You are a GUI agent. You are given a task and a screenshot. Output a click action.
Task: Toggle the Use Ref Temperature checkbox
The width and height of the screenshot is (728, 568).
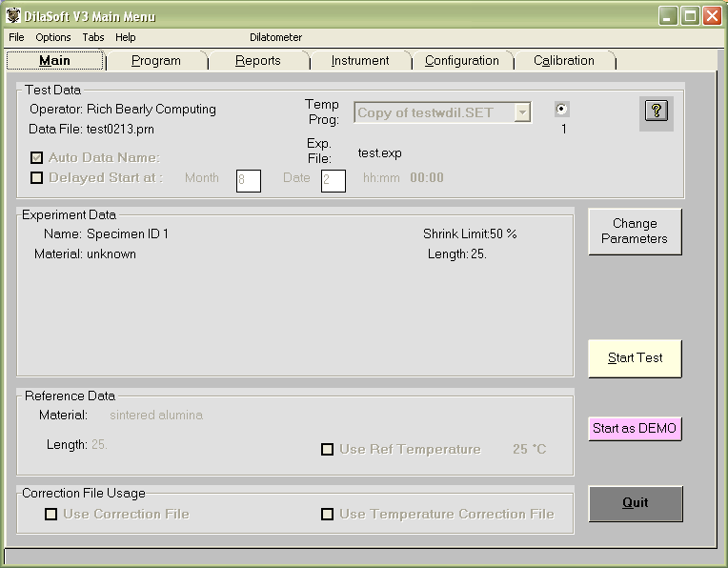[328, 450]
